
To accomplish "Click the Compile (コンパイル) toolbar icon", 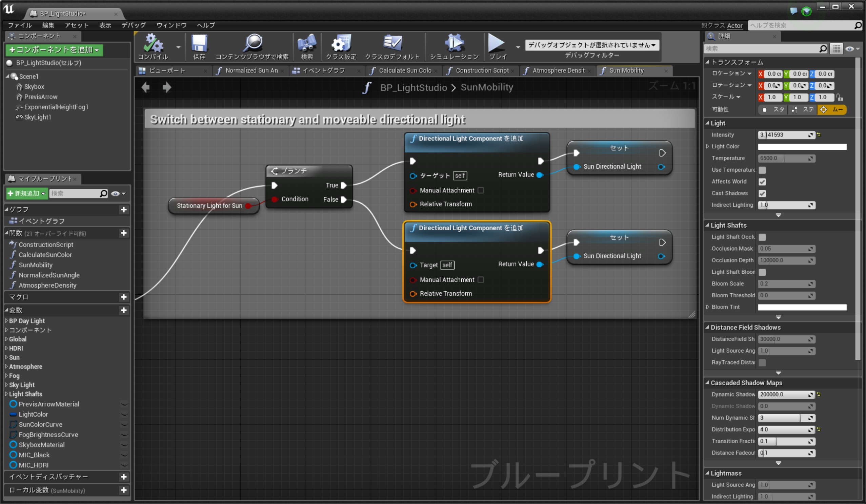I will 153,44.
